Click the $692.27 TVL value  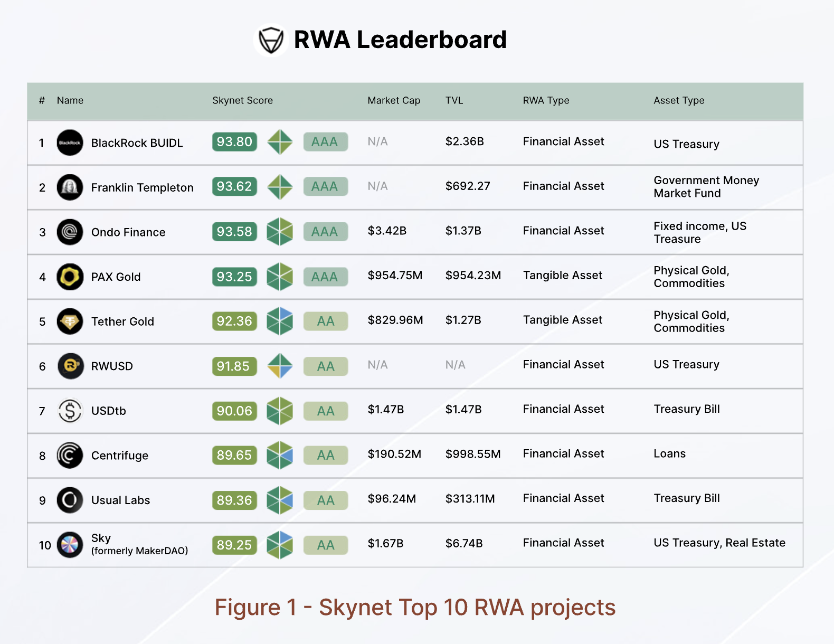pyautogui.click(x=468, y=186)
